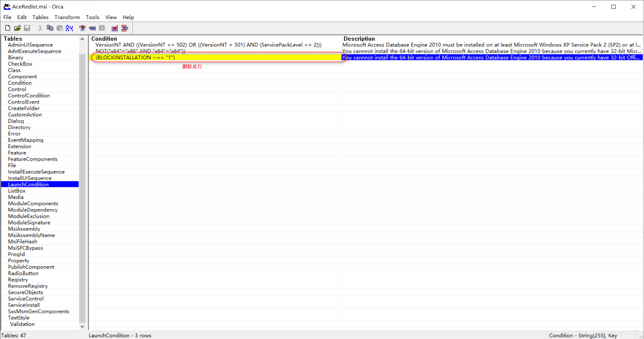Select the Directory table
644x339 pixels.
(19, 127)
